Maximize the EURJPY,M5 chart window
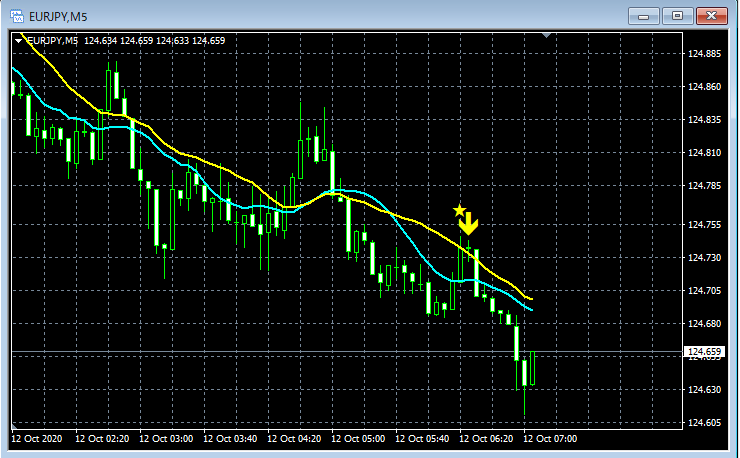 click(677, 16)
